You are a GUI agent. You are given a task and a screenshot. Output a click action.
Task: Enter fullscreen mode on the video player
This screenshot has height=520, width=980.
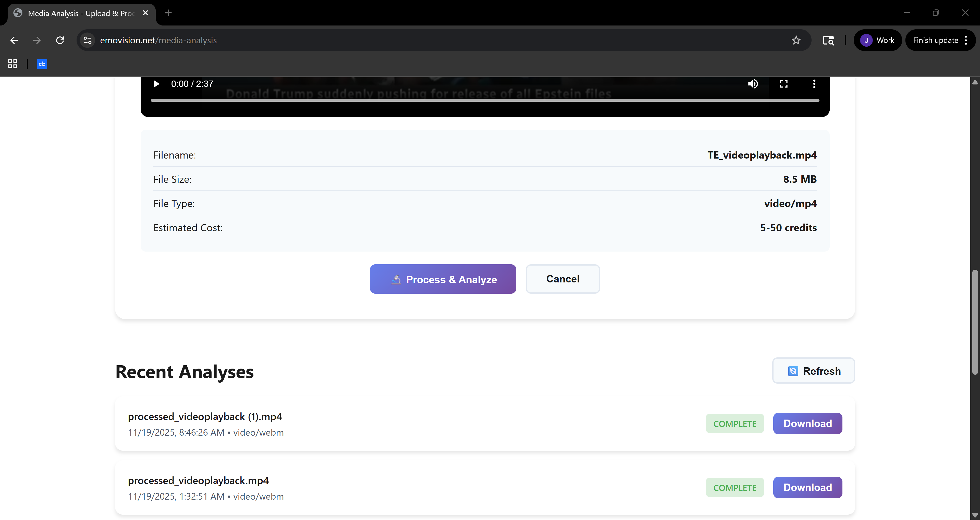[783, 84]
